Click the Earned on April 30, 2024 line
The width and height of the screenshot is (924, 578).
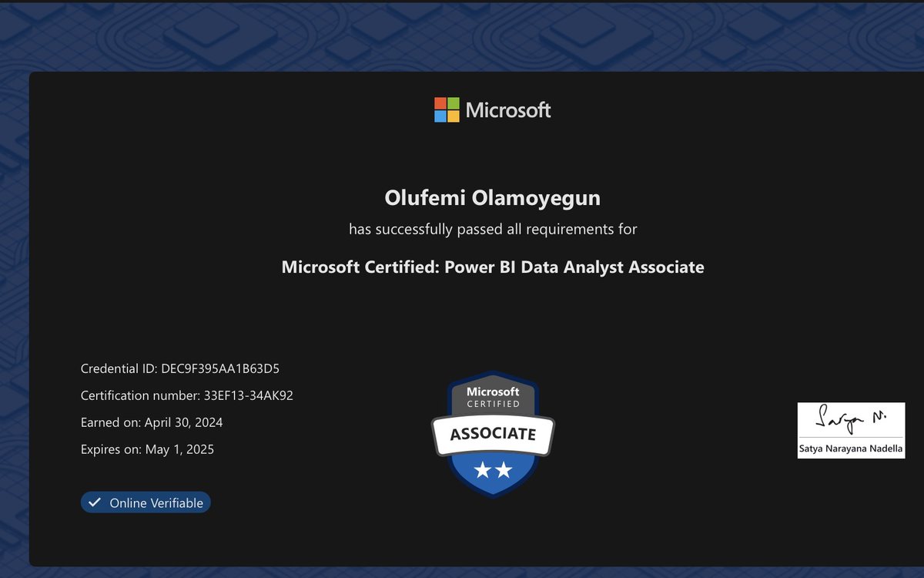coord(152,422)
